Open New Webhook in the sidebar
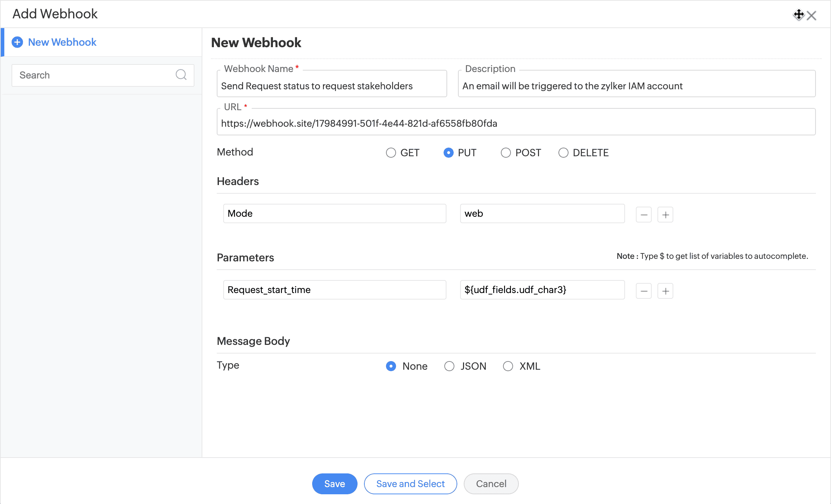831x504 pixels. (x=62, y=42)
